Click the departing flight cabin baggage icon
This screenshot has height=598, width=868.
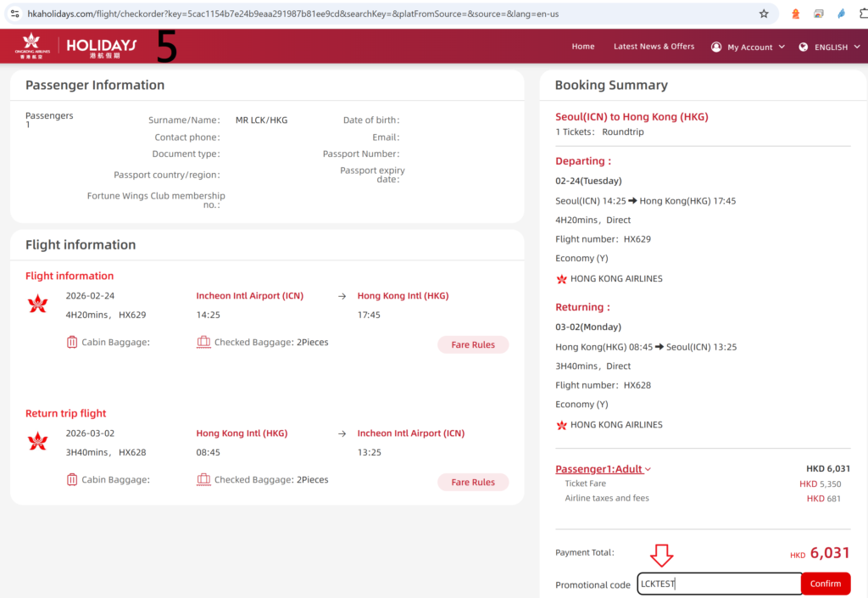[x=72, y=343]
